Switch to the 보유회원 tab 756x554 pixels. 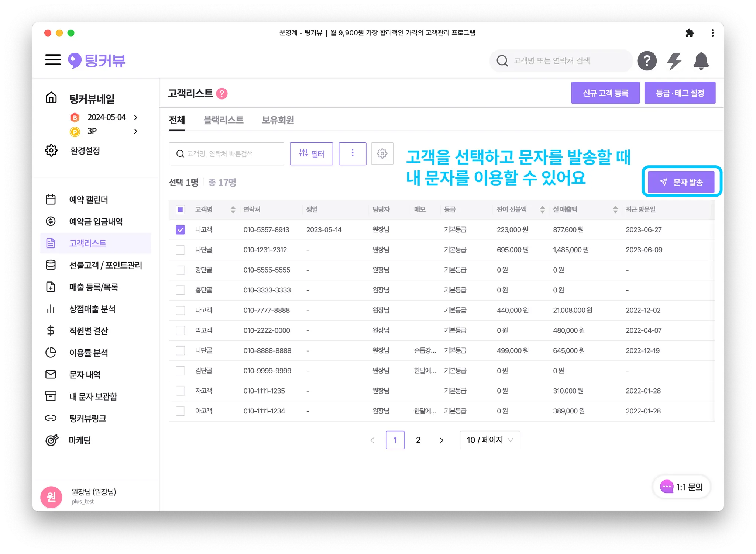coord(278,120)
